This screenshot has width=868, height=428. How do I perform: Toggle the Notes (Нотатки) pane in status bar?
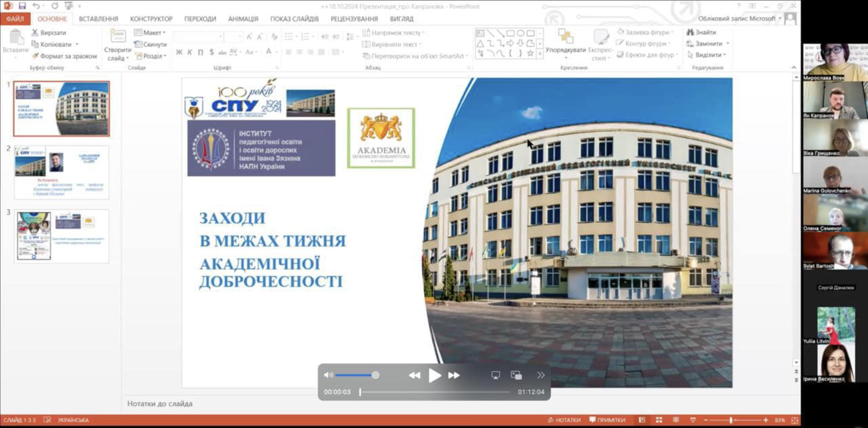click(564, 420)
